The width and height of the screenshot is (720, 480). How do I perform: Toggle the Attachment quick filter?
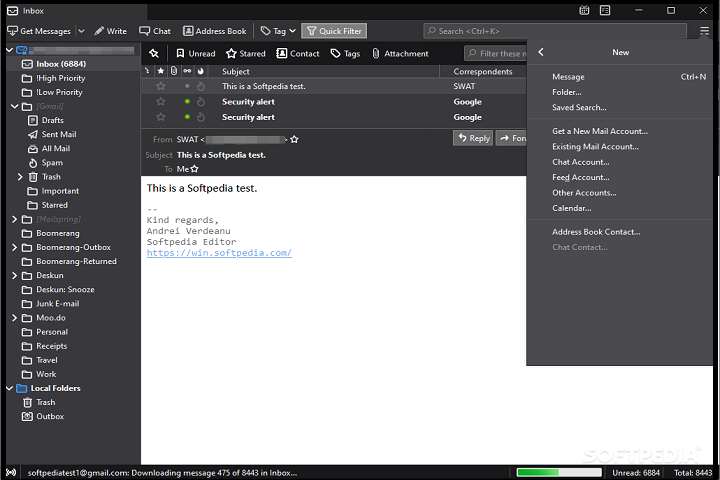[399, 54]
